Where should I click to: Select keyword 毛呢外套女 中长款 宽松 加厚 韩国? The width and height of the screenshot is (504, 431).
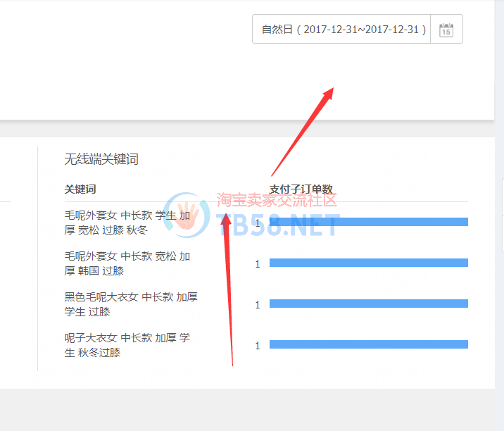(127, 263)
